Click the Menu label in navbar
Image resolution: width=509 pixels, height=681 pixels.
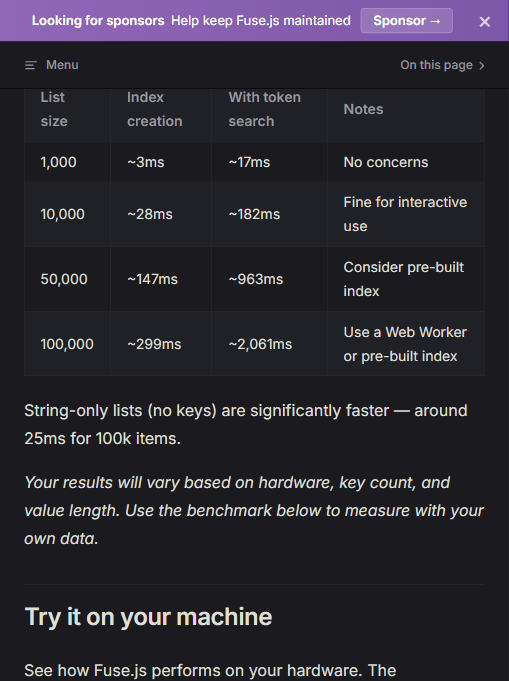pos(62,65)
